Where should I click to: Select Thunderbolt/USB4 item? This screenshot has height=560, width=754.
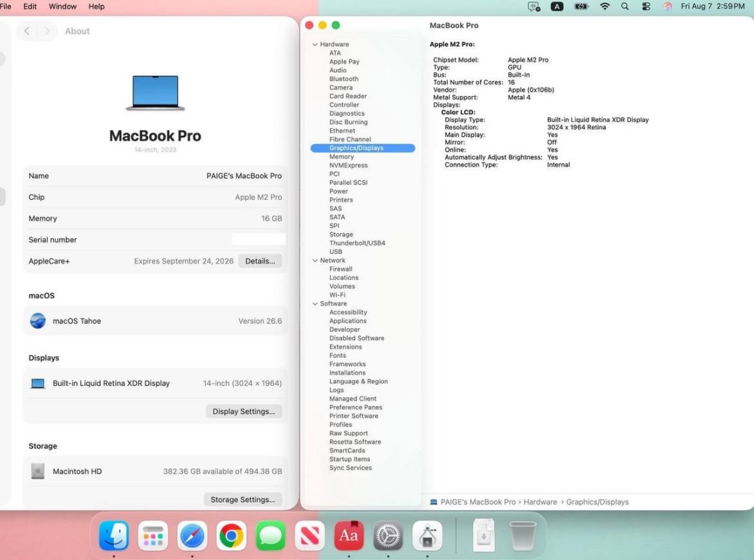point(357,243)
